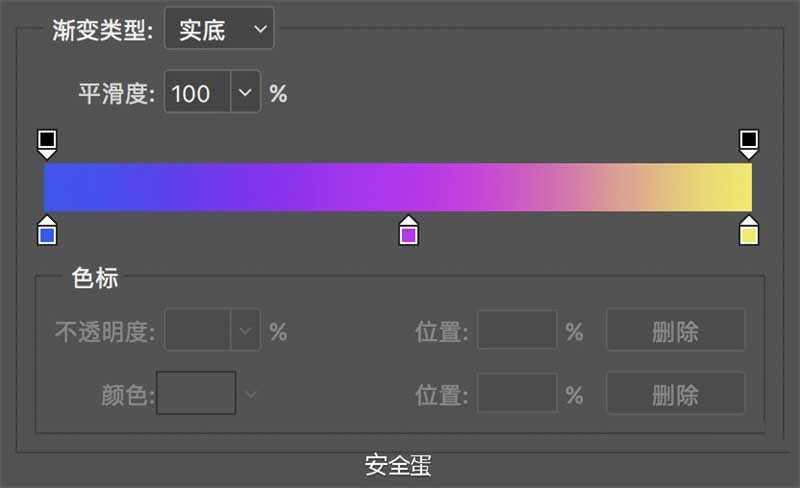The image size is (800, 488).
Task: Click the 平滑度 label
Action: 117,93
